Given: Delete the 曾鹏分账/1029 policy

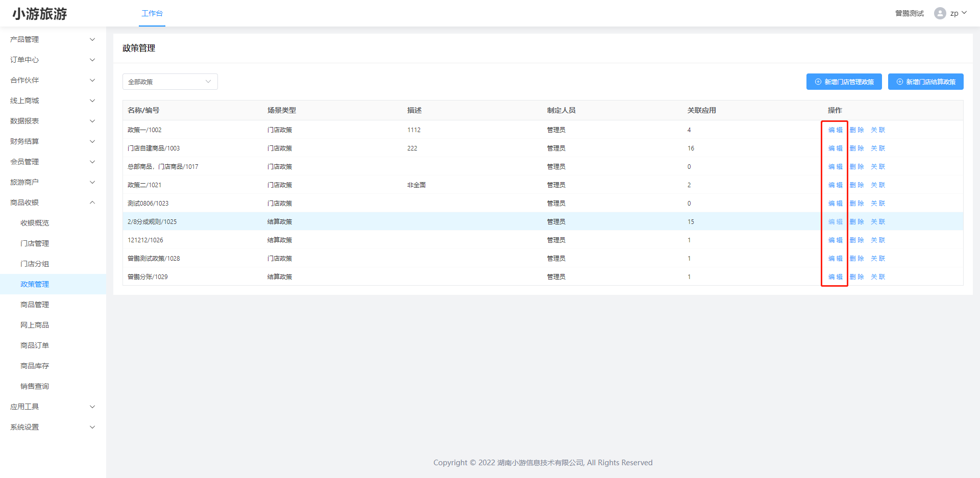Looking at the screenshot, I should tap(856, 277).
